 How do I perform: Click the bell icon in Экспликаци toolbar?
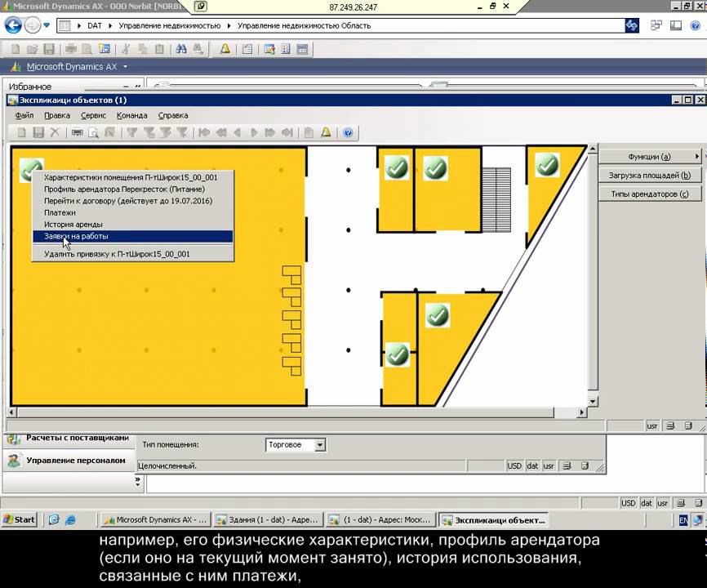pos(326,132)
